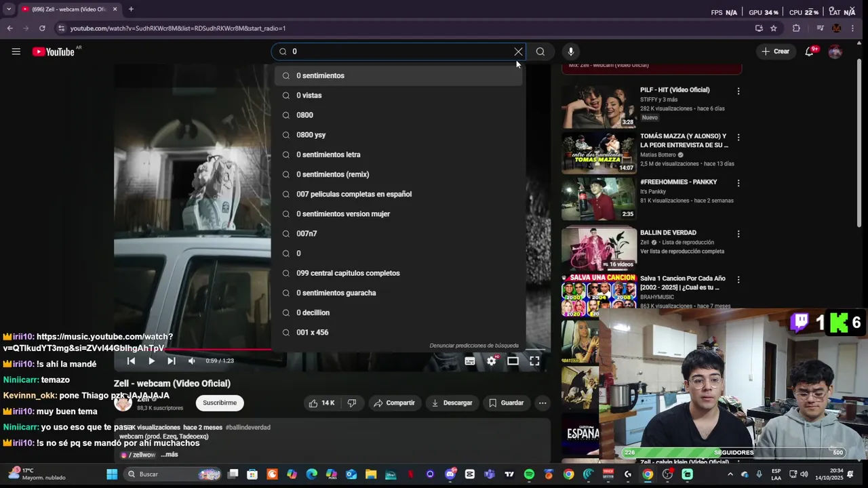Open options for Salva 1 Cancion video
868x488 pixels.
[x=738, y=279]
